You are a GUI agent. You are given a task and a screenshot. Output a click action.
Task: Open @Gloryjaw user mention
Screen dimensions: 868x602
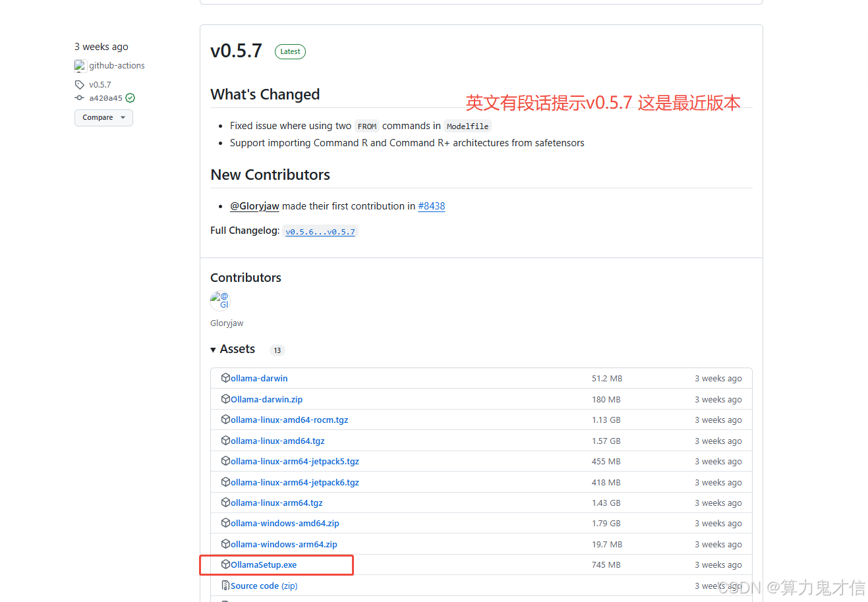coord(254,206)
